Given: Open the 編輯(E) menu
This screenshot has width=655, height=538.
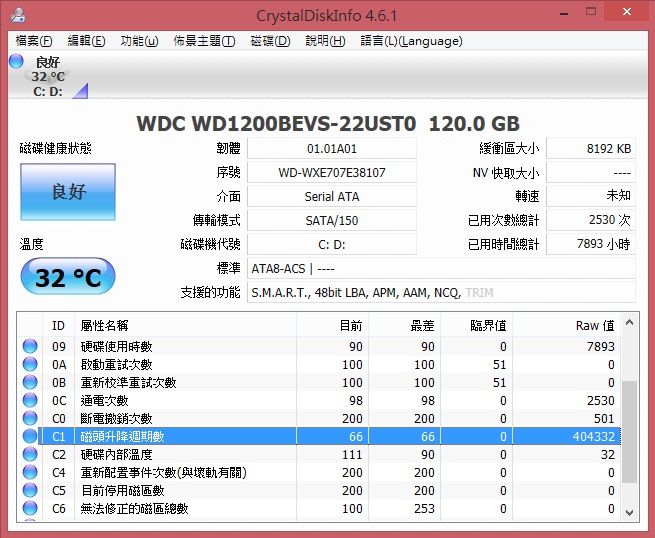Looking at the screenshot, I should click(86, 41).
